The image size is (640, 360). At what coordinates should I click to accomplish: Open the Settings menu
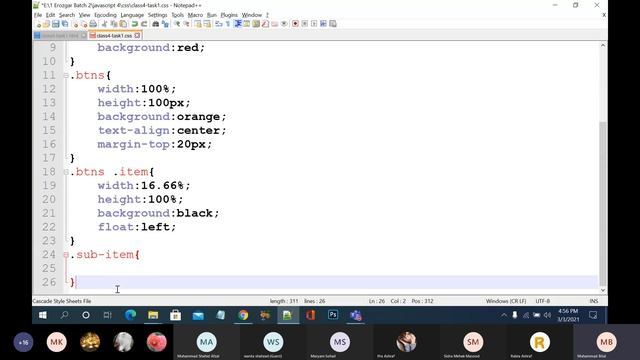pyautogui.click(x=158, y=15)
